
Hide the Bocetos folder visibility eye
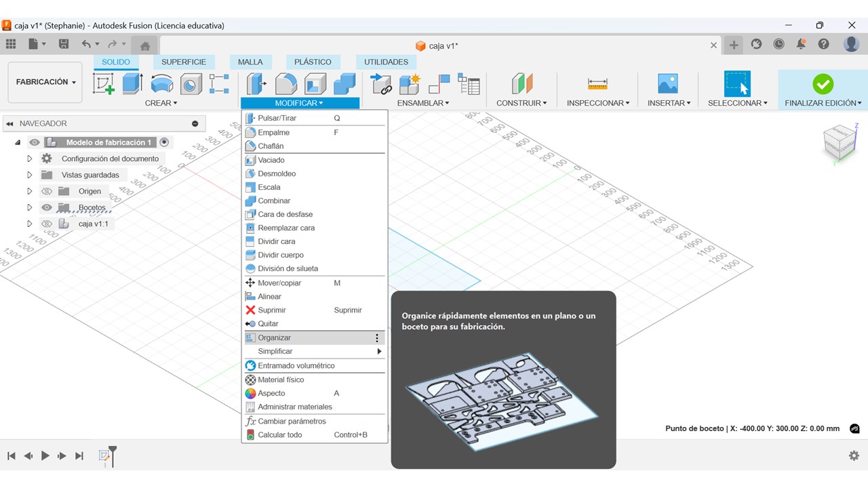47,207
